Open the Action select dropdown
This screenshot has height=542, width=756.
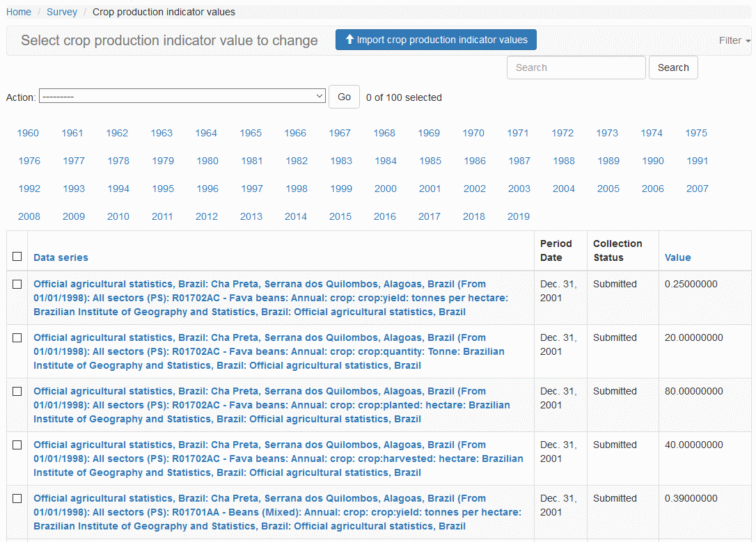click(x=182, y=96)
